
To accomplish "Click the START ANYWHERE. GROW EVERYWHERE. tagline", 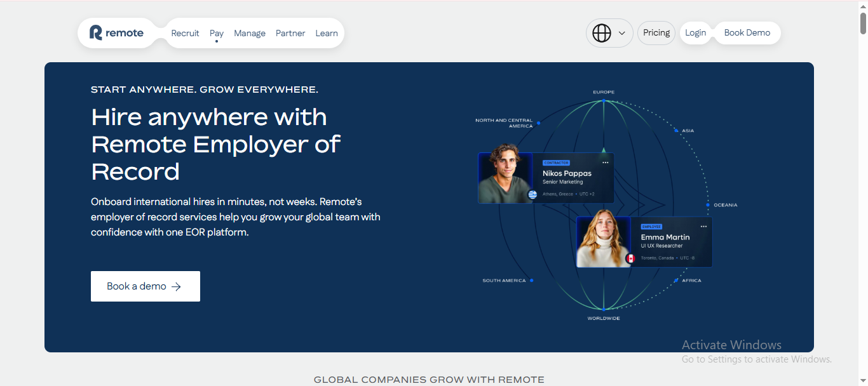I will 205,90.
